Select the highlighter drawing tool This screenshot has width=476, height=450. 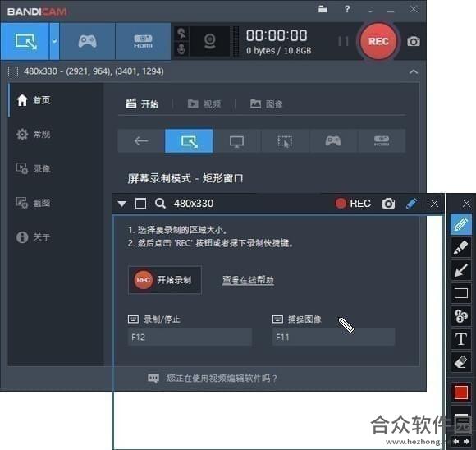pos(461,247)
